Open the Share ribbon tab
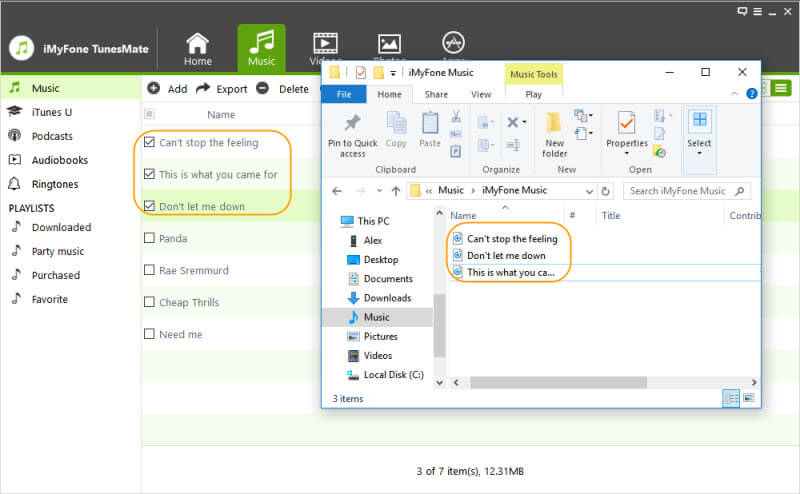The width and height of the screenshot is (800, 494). point(436,94)
